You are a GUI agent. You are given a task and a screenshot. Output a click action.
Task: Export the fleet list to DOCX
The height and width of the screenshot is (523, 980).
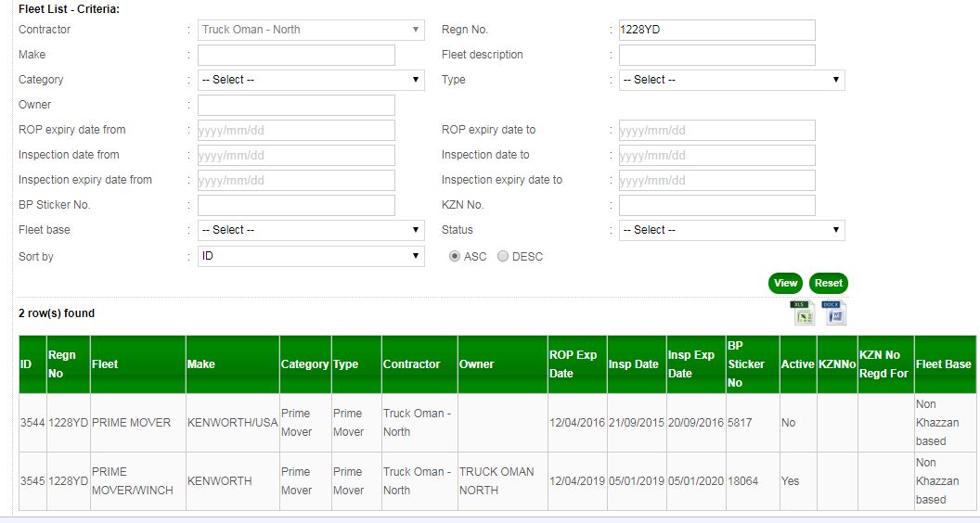(x=836, y=313)
